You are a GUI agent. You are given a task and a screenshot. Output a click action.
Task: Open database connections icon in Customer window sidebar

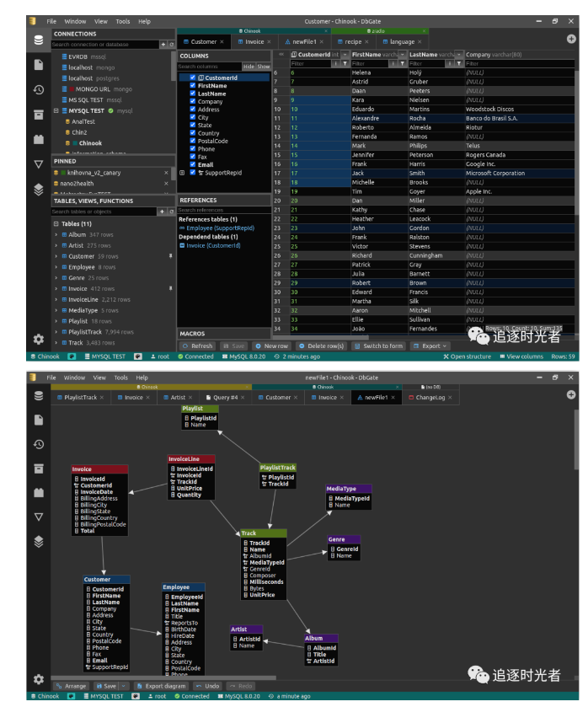(39, 40)
